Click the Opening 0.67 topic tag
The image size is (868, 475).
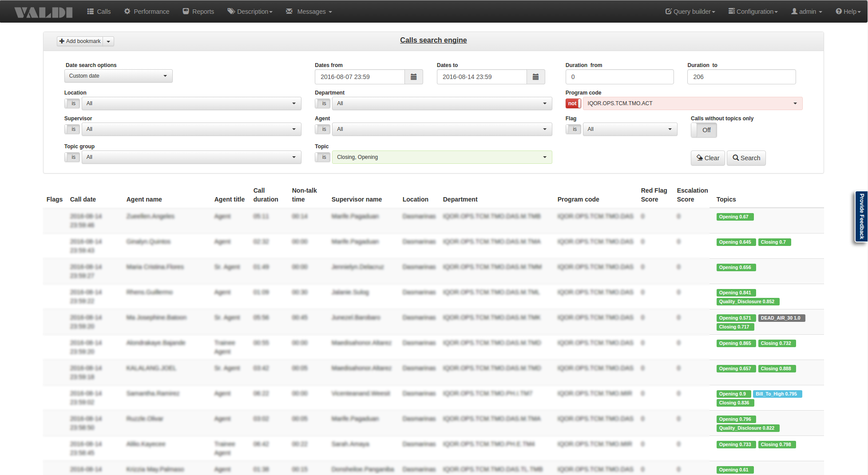(735, 217)
